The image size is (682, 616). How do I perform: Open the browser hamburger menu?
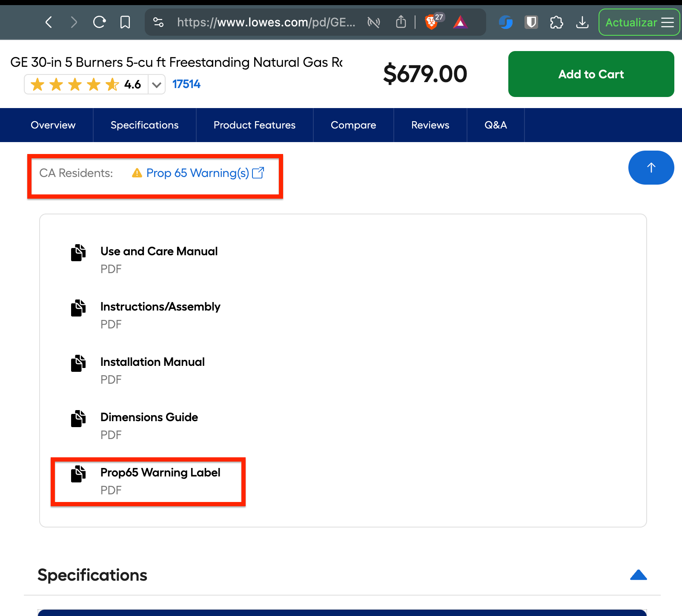click(x=668, y=22)
